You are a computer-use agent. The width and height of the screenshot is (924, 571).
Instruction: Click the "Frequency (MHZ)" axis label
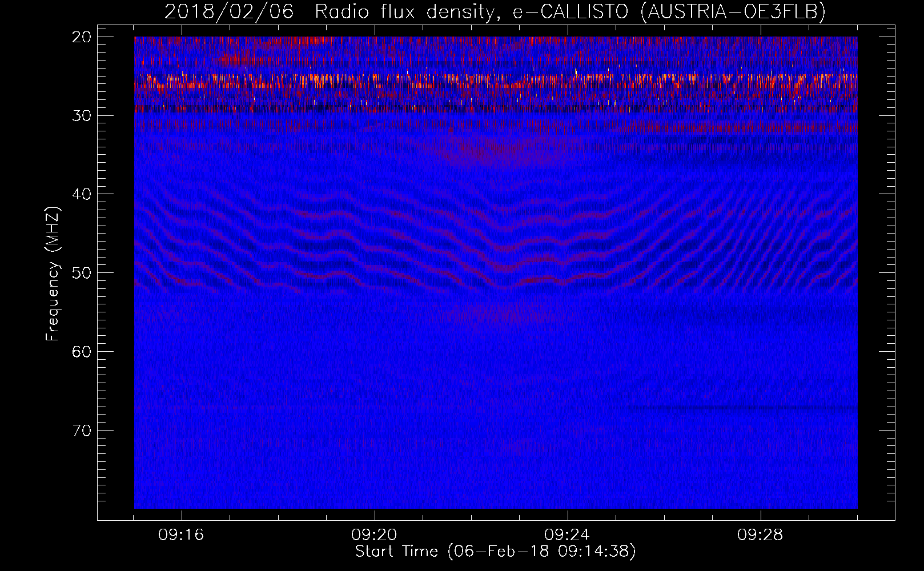[53, 274]
